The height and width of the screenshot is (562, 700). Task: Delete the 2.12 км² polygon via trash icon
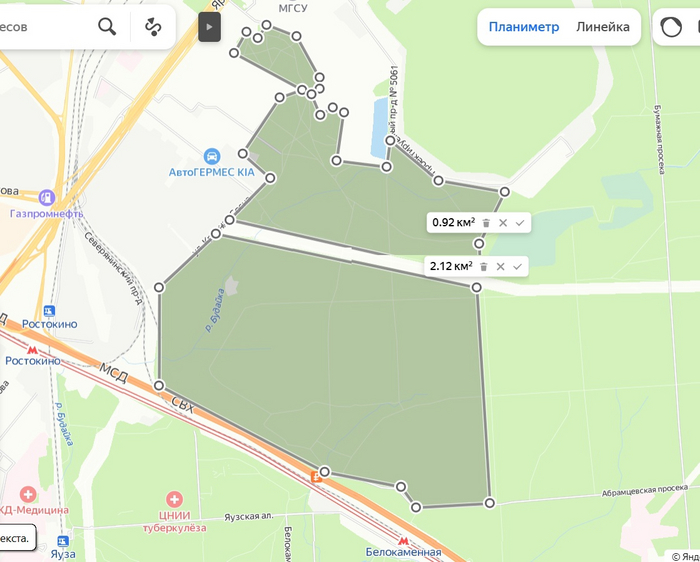(x=483, y=267)
